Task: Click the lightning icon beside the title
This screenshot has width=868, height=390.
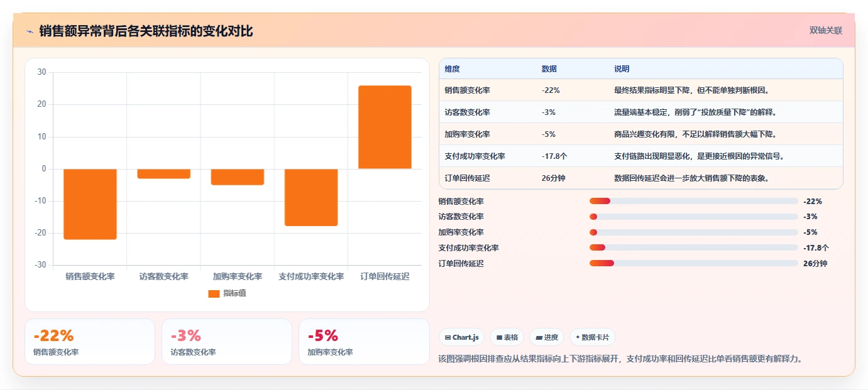Action: (x=30, y=31)
